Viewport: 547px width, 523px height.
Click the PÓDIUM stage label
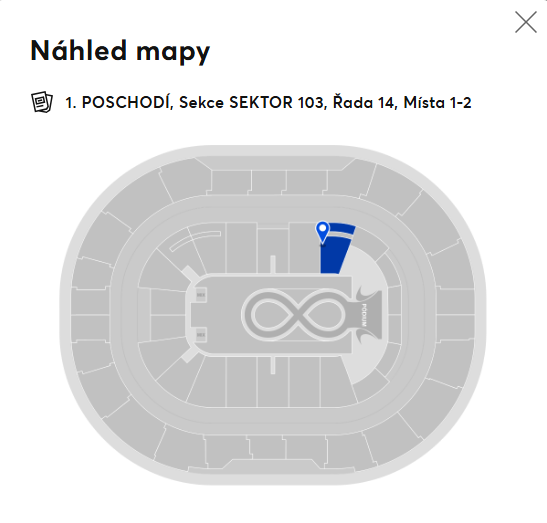coord(364,315)
